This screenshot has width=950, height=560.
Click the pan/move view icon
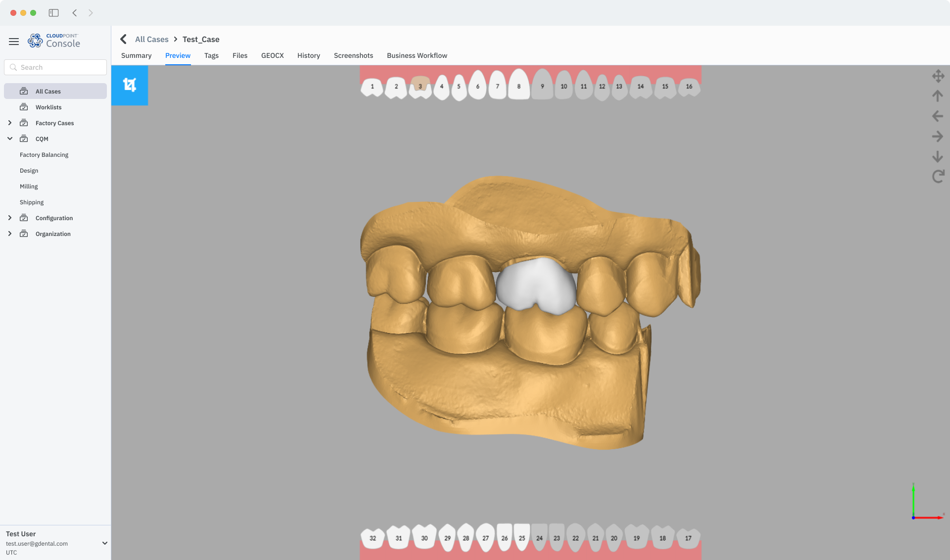(x=938, y=76)
